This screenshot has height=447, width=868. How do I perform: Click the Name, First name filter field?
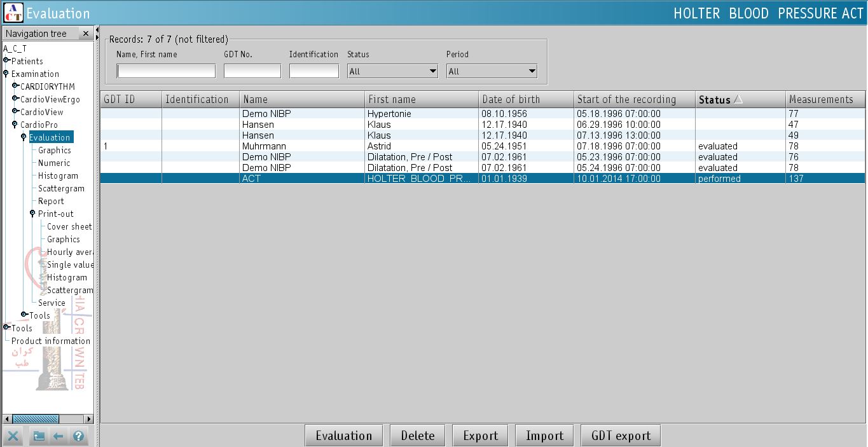click(x=166, y=71)
